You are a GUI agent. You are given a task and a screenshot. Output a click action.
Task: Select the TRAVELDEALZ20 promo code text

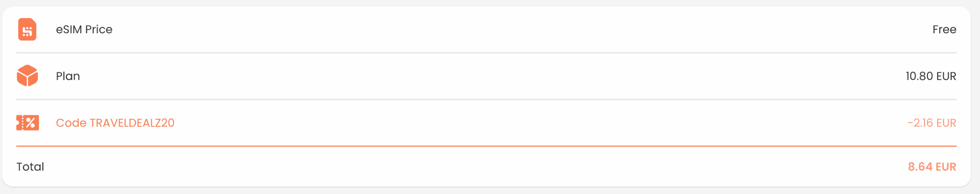132,123
